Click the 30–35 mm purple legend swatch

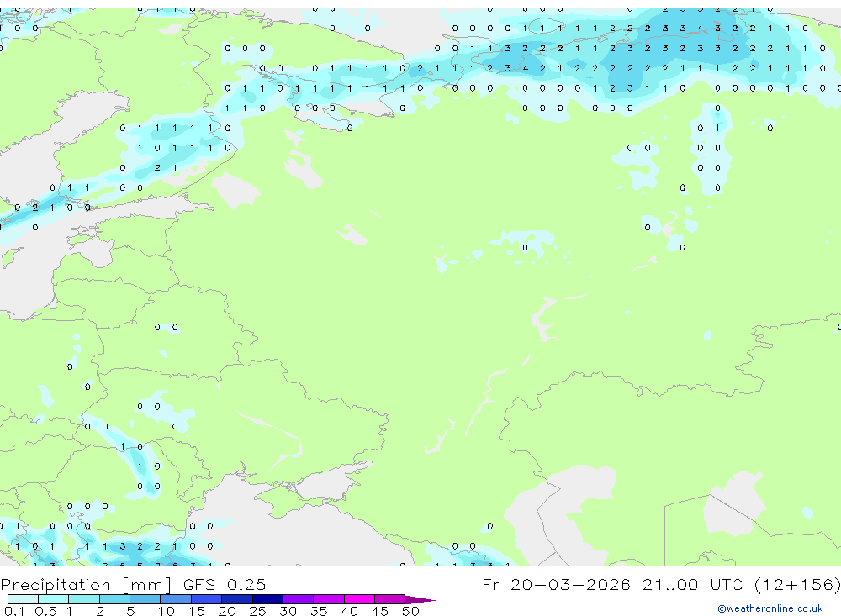click(x=299, y=599)
